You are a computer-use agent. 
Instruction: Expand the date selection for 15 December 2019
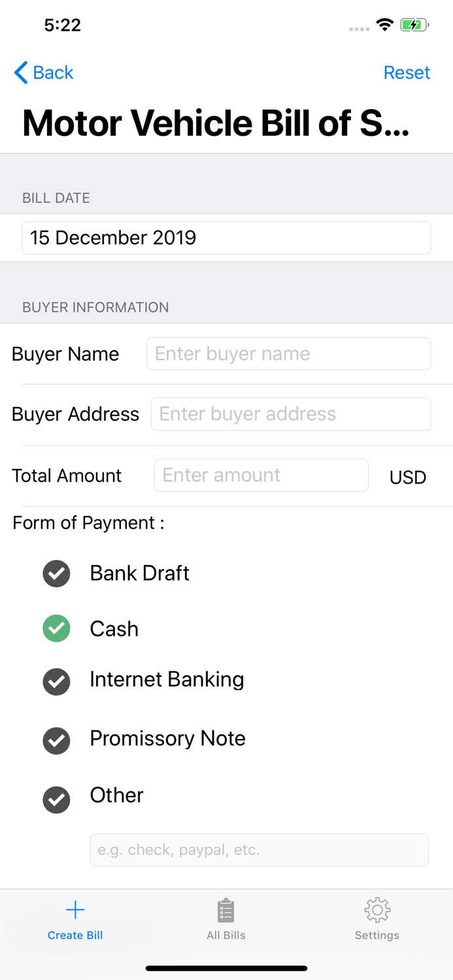(x=226, y=238)
